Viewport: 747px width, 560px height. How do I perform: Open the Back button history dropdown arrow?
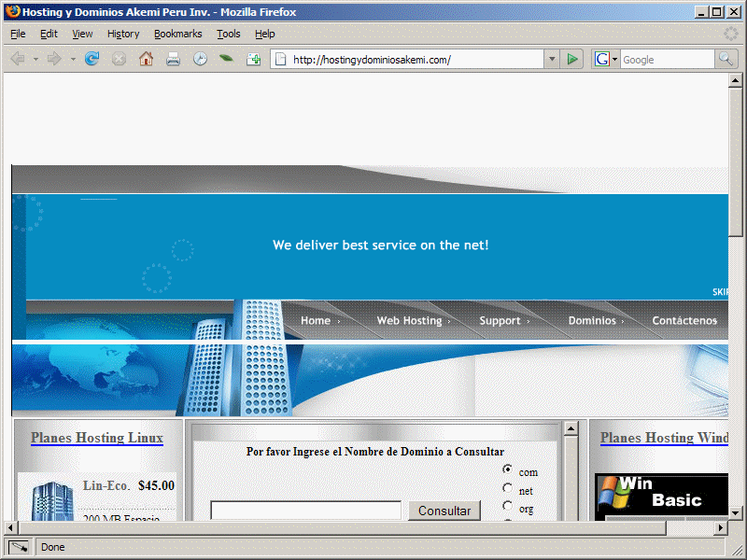click(35, 59)
